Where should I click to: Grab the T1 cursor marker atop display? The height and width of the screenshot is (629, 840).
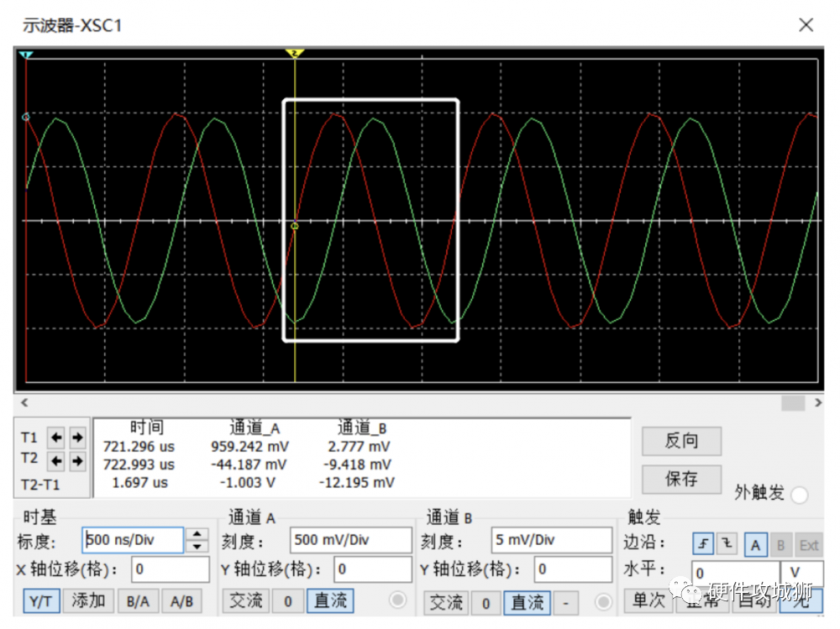26,55
